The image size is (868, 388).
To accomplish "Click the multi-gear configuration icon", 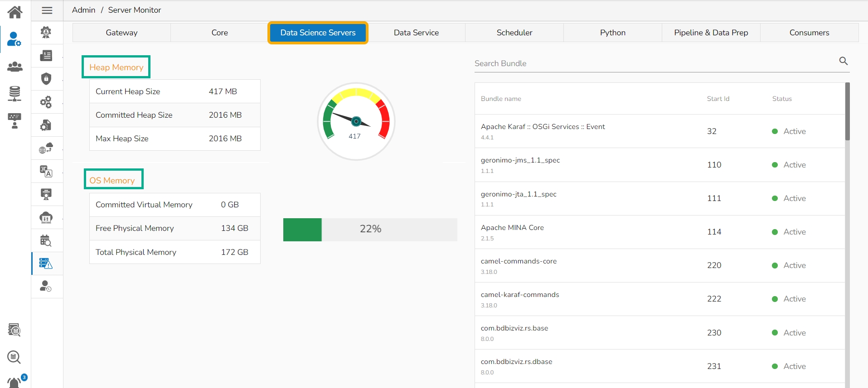I will pos(46,102).
